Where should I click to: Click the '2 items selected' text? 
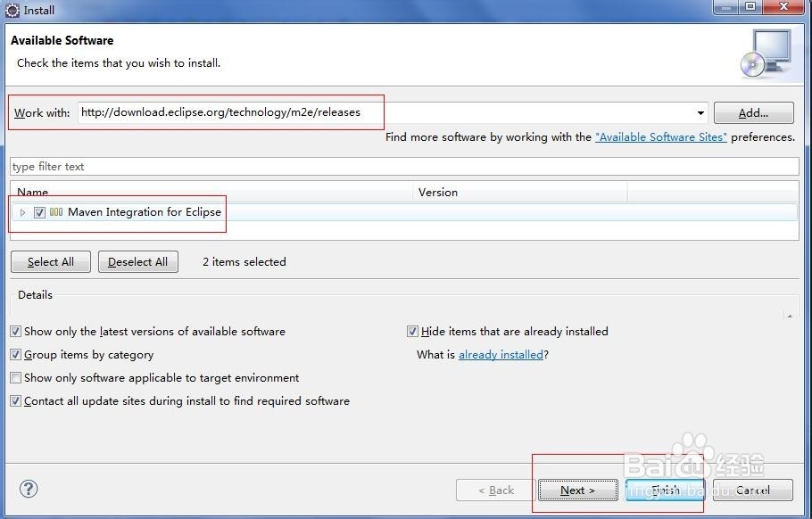click(x=244, y=262)
